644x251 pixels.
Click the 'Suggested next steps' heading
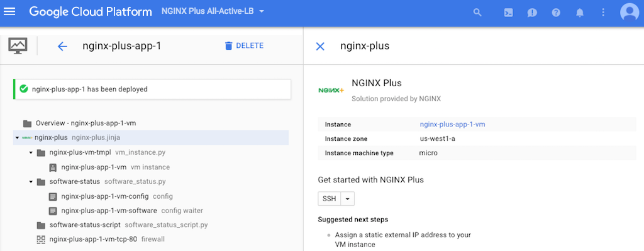point(353,220)
